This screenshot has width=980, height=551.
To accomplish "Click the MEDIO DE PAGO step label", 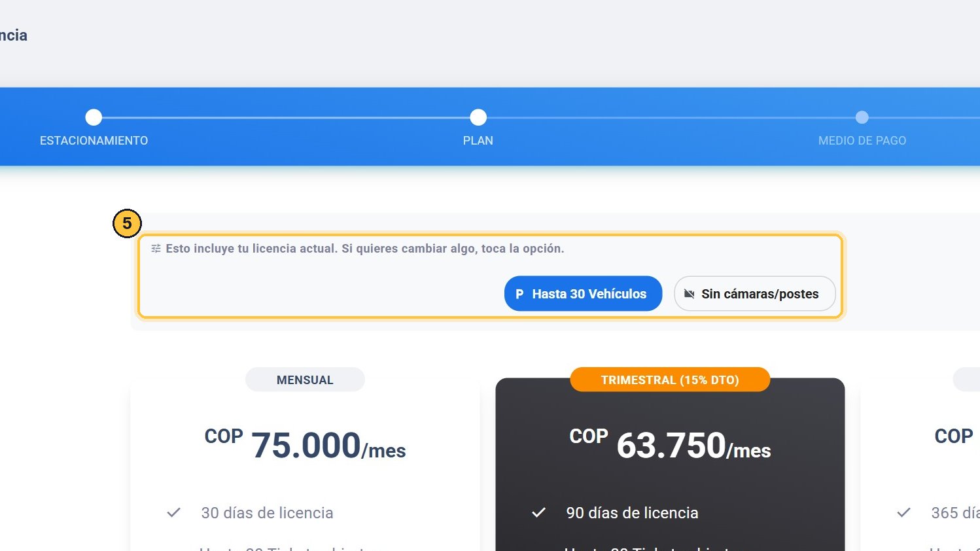I will (x=862, y=141).
